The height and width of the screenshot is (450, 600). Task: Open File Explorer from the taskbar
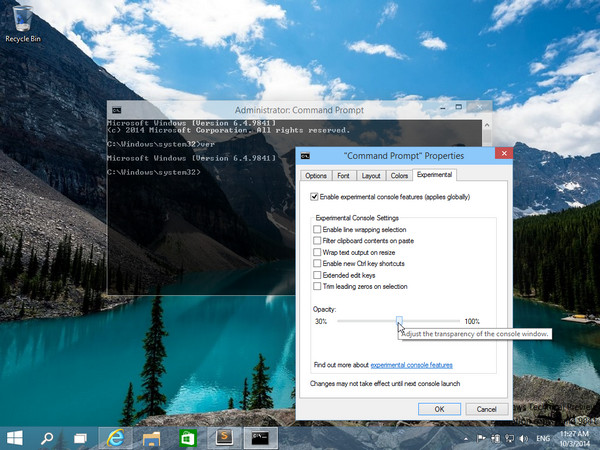coord(151,437)
